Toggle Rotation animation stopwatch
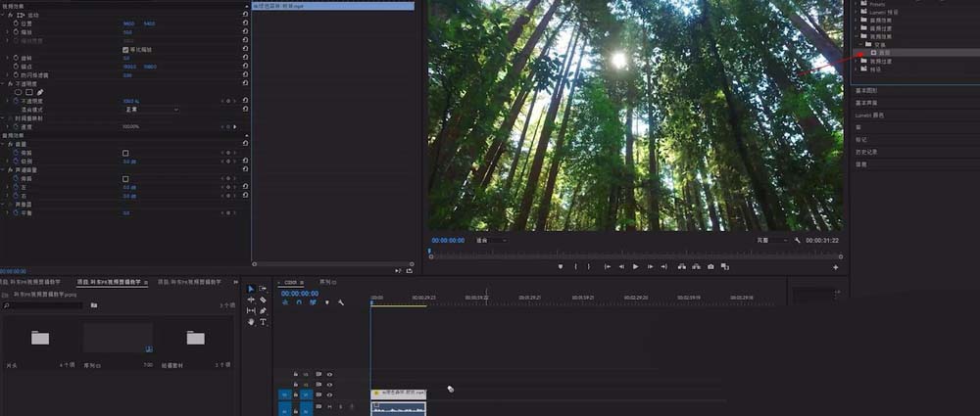This screenshot has width=980, height=416. [x=15, y=58]
